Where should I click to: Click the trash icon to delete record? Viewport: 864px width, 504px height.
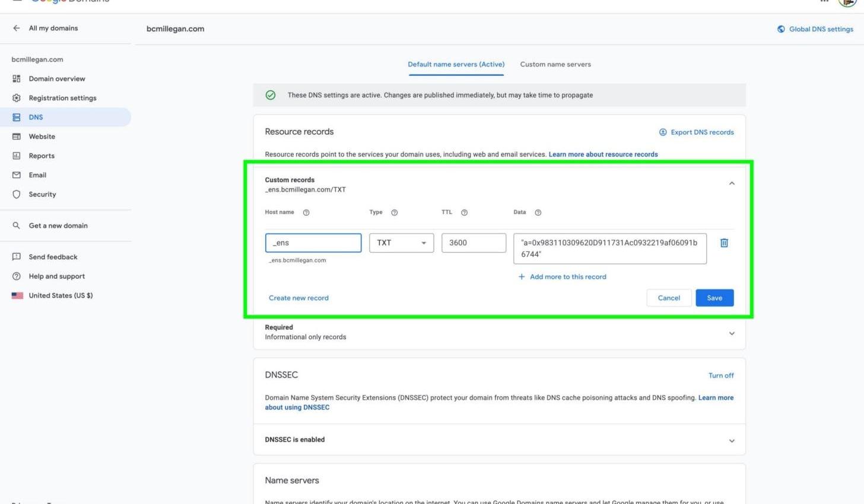pos(724,243)
